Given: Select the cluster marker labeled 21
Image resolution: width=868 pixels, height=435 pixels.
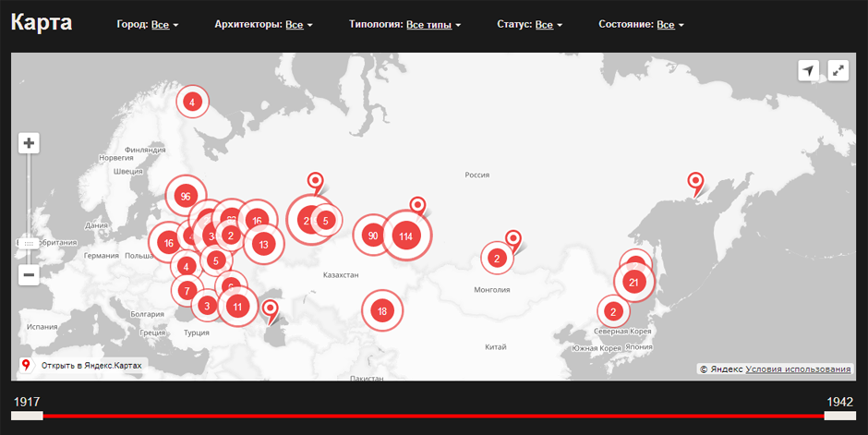Looking at the screenshot, I should [633, 283].
